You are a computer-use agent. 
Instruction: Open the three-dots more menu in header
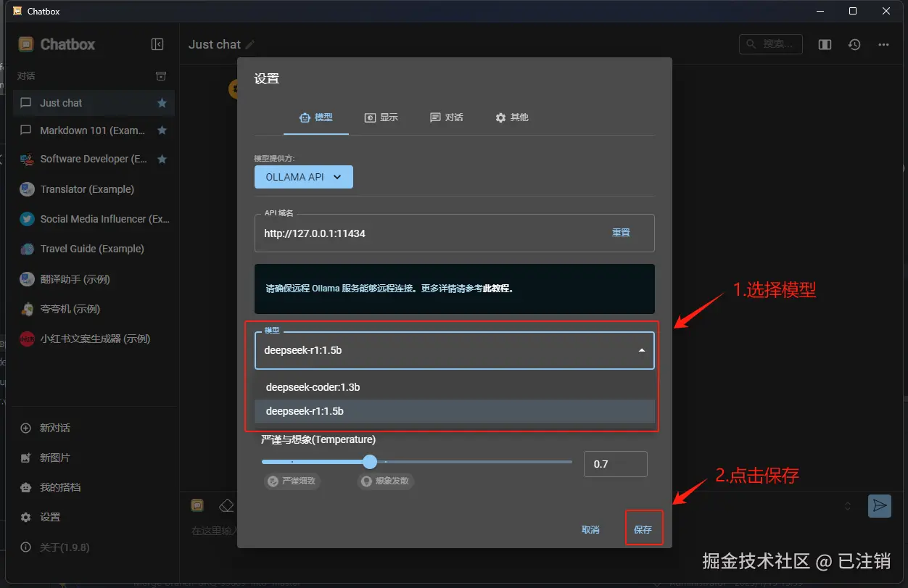tap(883, 44)
